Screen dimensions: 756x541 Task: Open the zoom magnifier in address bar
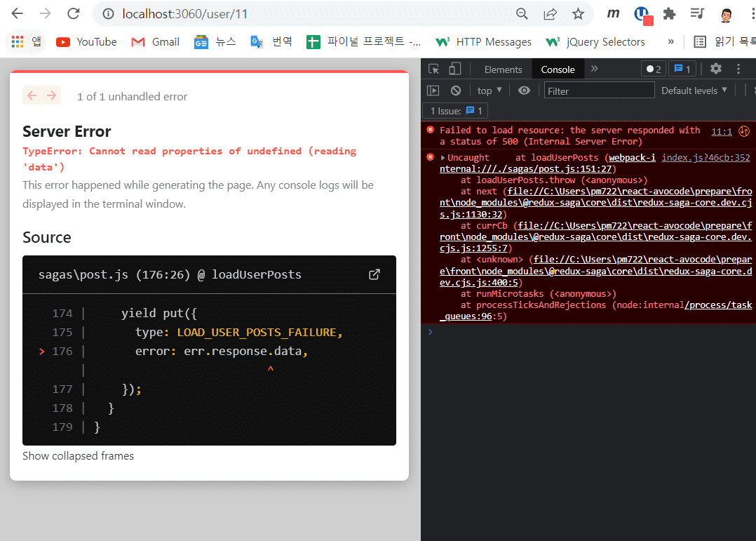[522, 14]
